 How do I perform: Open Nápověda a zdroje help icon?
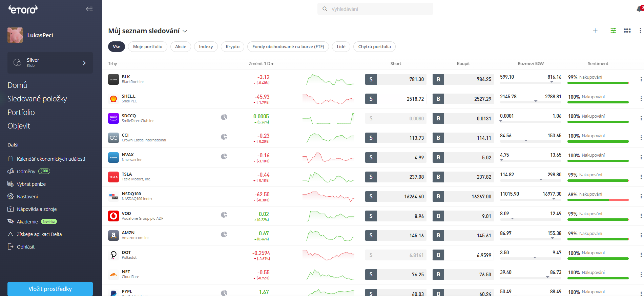coord(11,209)
